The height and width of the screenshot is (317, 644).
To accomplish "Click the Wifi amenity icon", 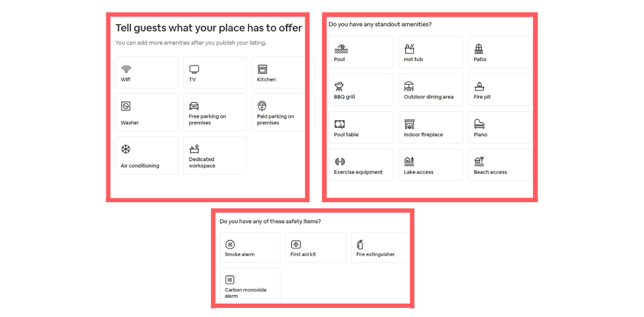I will pos(126,69).
